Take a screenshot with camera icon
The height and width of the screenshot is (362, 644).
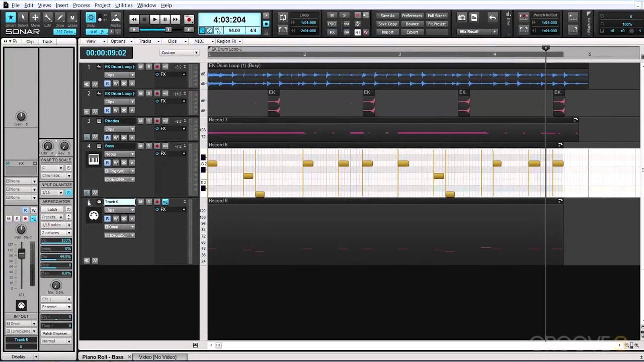[461, 18]
